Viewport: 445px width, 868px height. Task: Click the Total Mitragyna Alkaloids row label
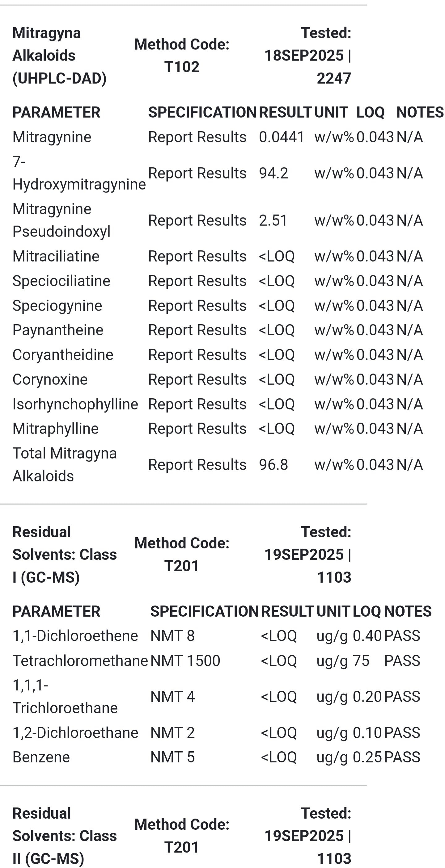pyautogui.click(x=64, y=465)
